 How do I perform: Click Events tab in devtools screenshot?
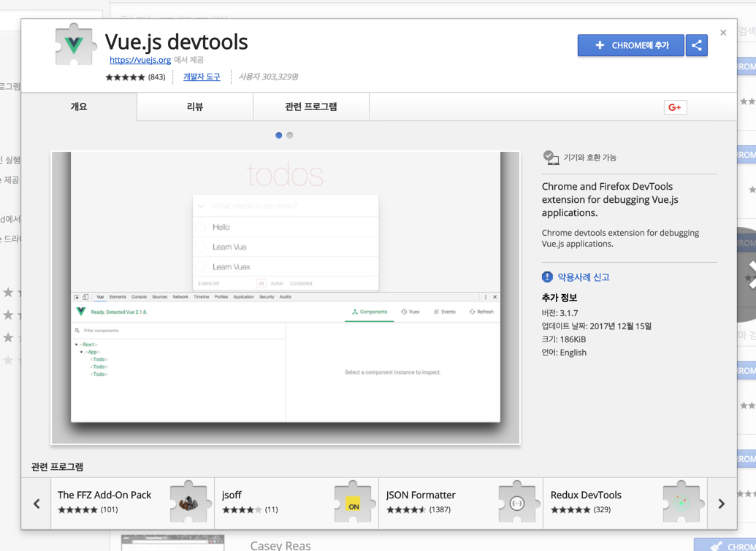coord(444,312)
